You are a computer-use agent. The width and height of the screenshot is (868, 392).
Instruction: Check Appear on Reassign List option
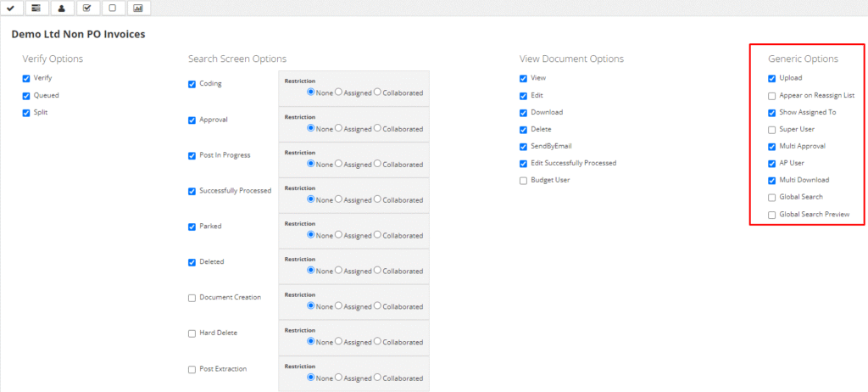771,95
